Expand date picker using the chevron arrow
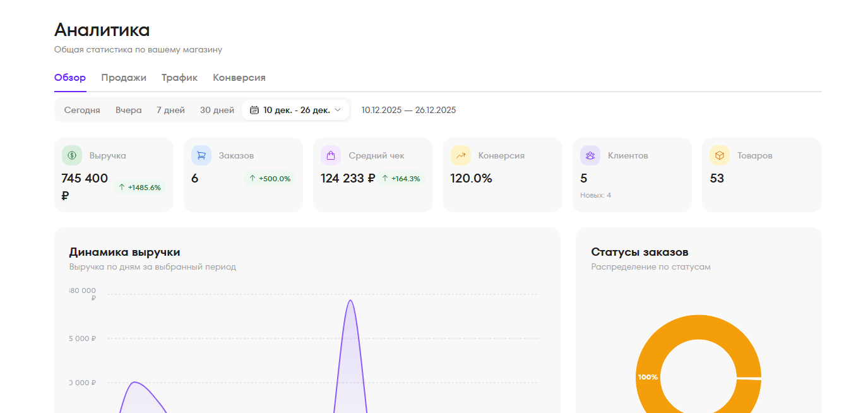This screenshot has height=413, width=868. [338, 110]
